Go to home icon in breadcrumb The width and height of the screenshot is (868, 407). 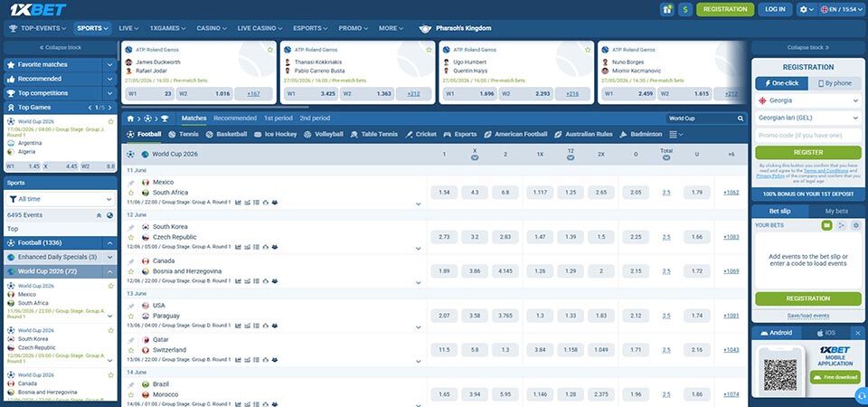(130, 118)
